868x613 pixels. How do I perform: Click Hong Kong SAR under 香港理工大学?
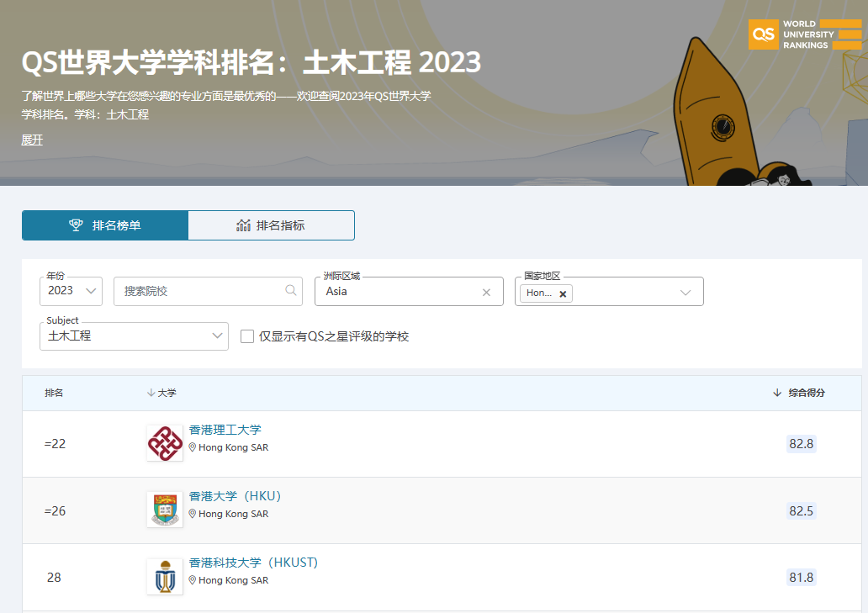234,447
